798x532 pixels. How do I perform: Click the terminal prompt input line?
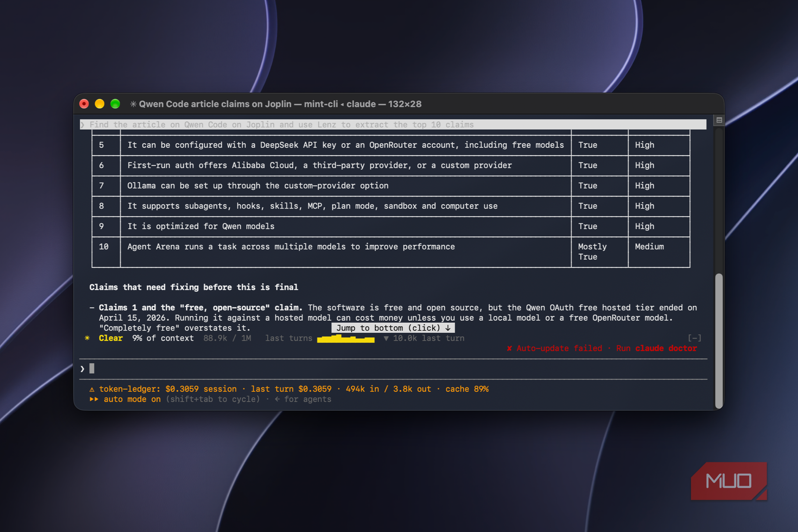tap(393, 369)
